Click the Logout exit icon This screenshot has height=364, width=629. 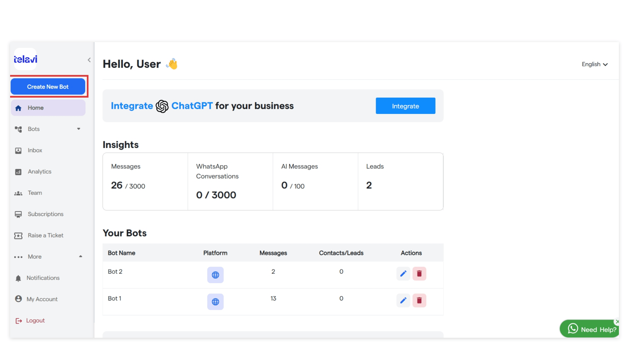click(19, 321)
